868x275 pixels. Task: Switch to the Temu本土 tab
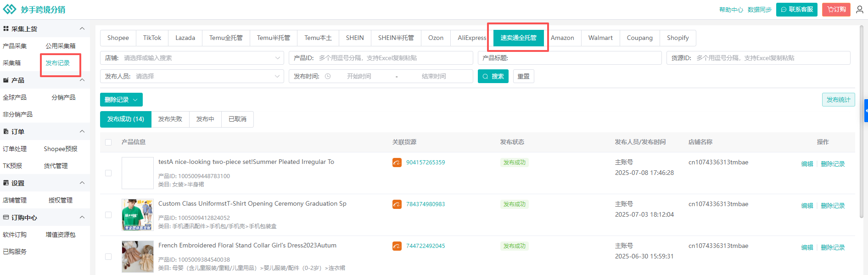[318, 38]
